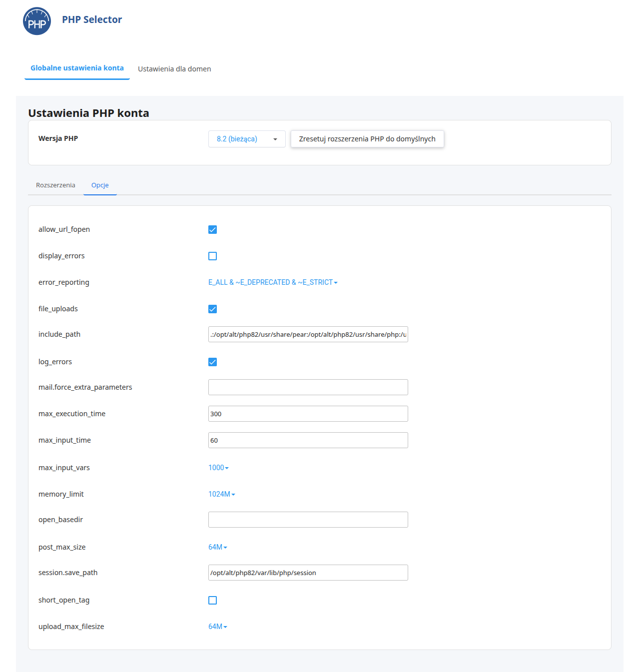The image size is (632, 672).
Task: Click the short_open_tag label
Action: click(64, 600)
